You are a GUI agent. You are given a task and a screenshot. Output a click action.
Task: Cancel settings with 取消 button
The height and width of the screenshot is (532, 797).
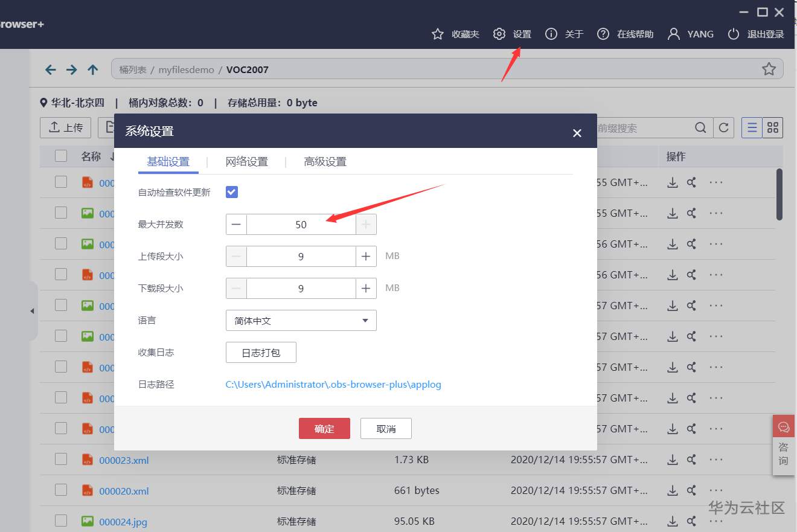pyautogui.click(x=386, y=429)
